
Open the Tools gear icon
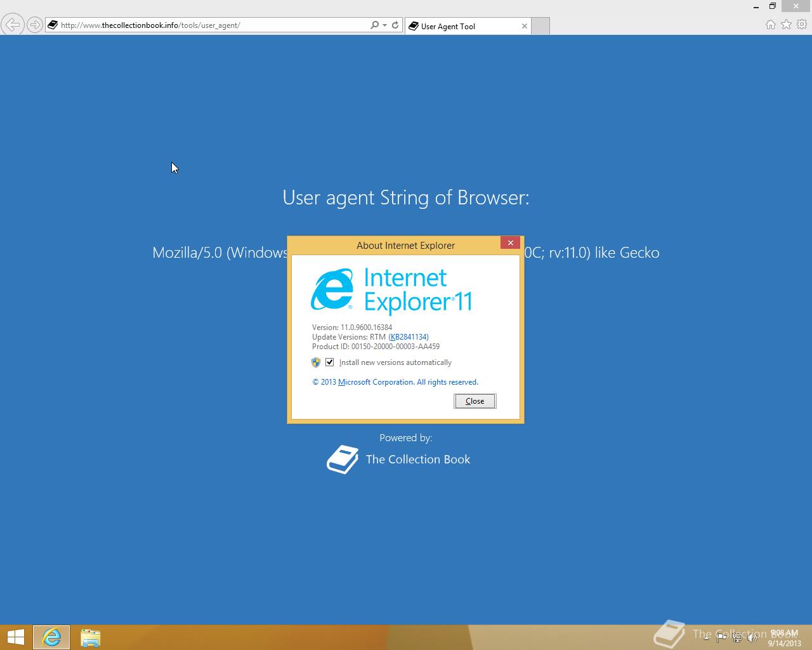802,25
